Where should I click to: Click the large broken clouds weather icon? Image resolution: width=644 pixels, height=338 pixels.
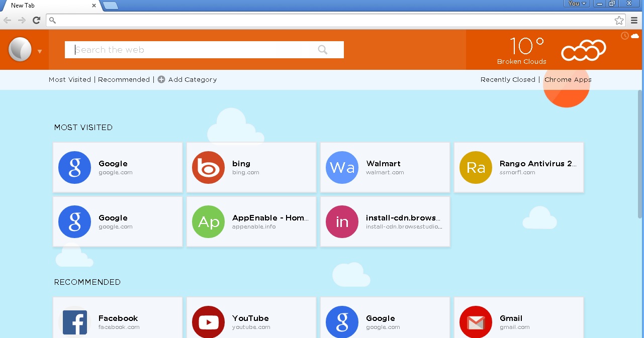(584, 50)
